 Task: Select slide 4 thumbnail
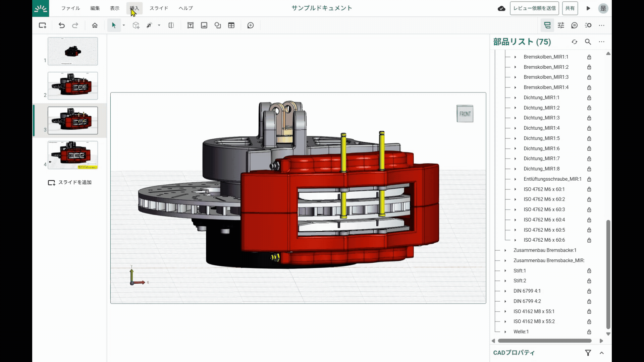click(73, 155)
